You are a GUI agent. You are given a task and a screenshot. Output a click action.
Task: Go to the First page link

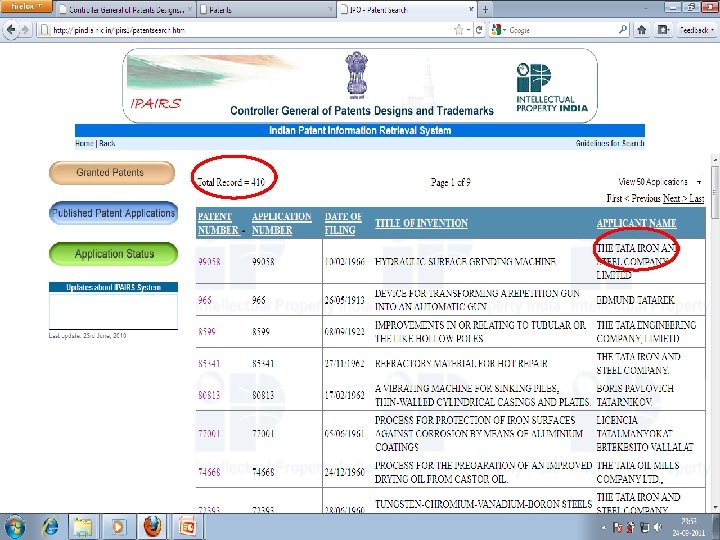pyautogui.click(x=614, y=198)
